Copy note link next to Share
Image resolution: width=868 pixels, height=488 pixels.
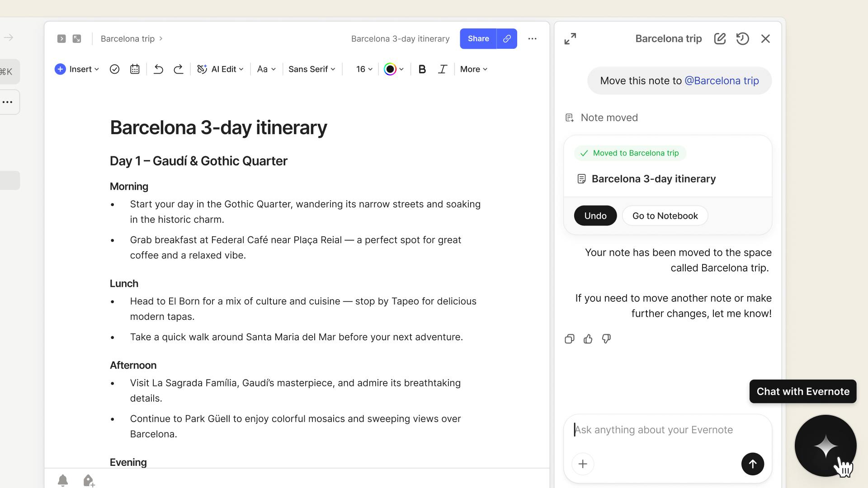[507, 39]
